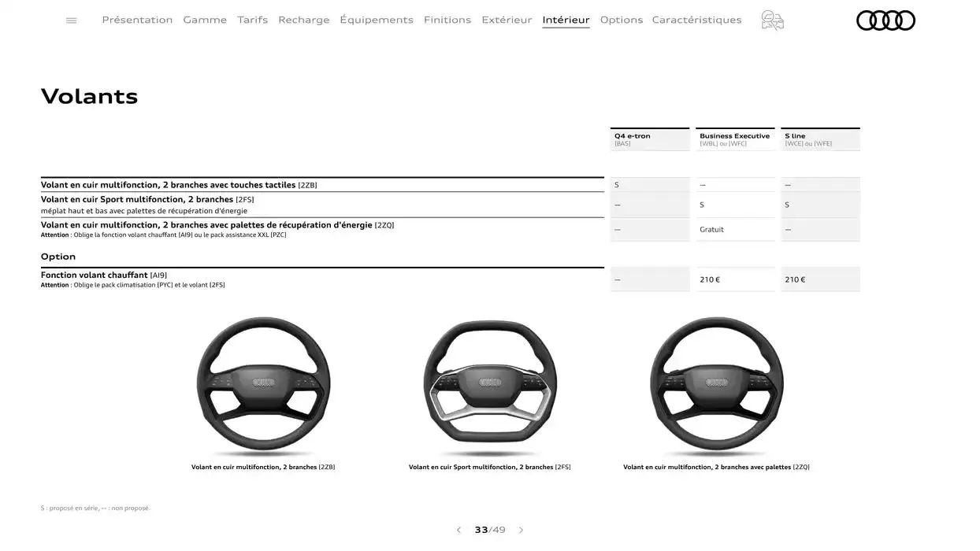980x551 pixels.
Task: Switch to the Extérieur tab
Action: click(507, 19)
